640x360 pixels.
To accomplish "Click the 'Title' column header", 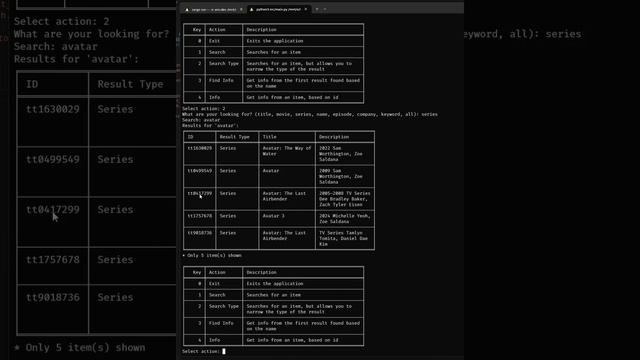I will (269, 137).
